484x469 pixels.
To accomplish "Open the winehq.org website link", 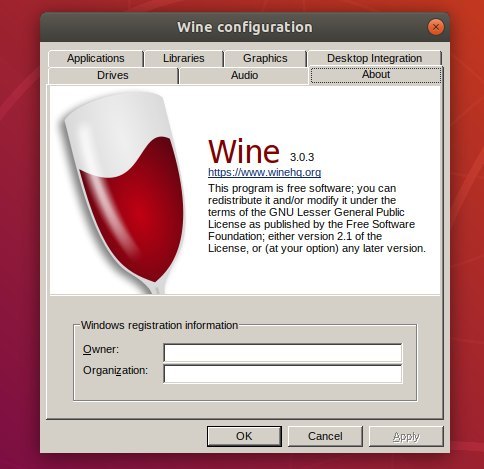I will coord(265,172).
